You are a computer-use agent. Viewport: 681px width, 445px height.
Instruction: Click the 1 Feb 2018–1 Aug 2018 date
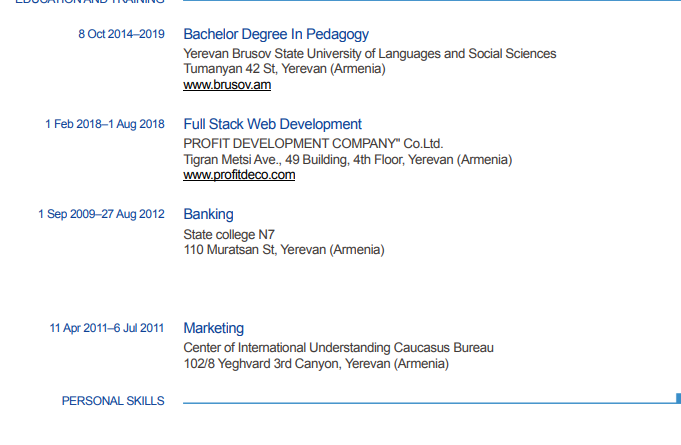[x=105, y=124]
